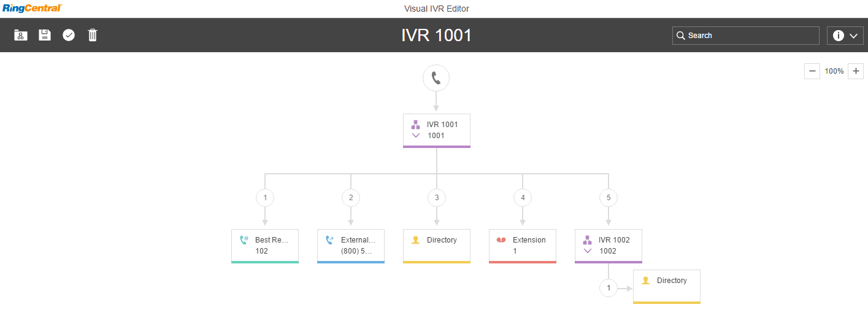Select key press 3 circle

[x=437, y=198]
